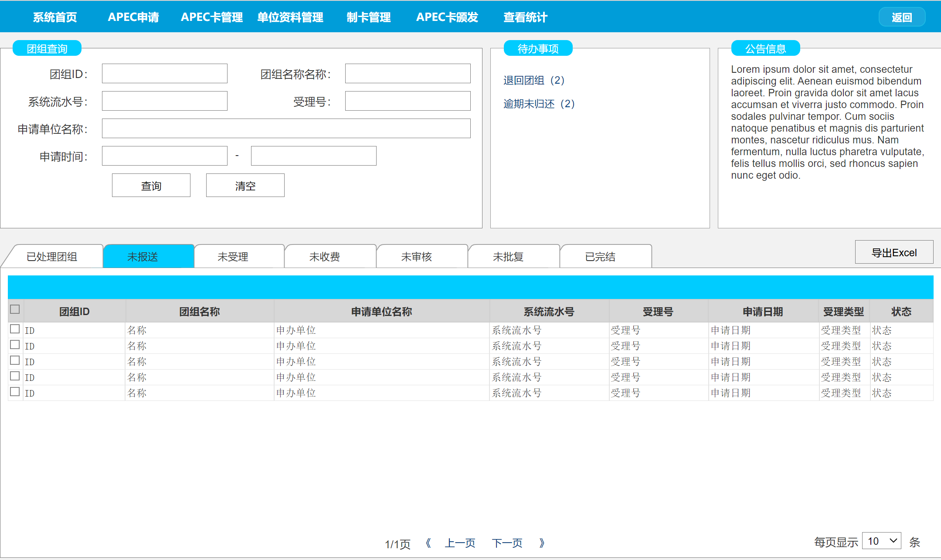Toggle the select-all checkbox in table header
Image resolution: width=941 pixels, height=560 pixels.
coord(15,309)
